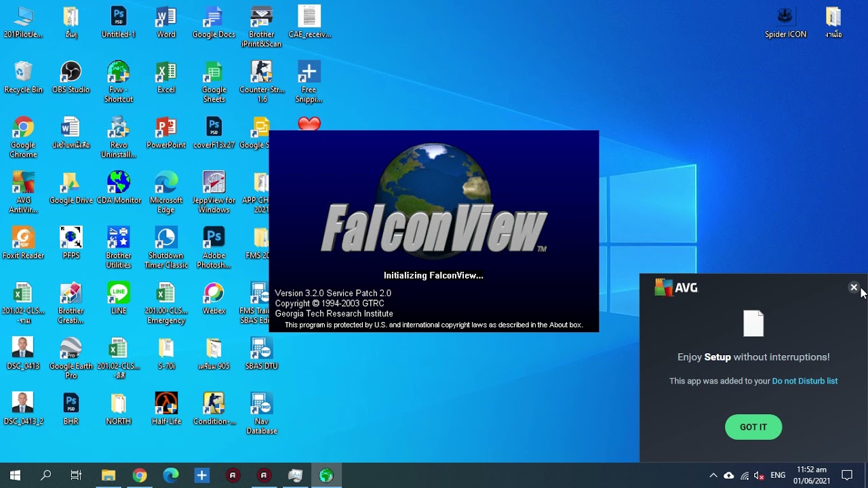The height and width of the screenshot is (488, 868).
Task: Select the Foxit Reader desktop icon
Action: 23,243
